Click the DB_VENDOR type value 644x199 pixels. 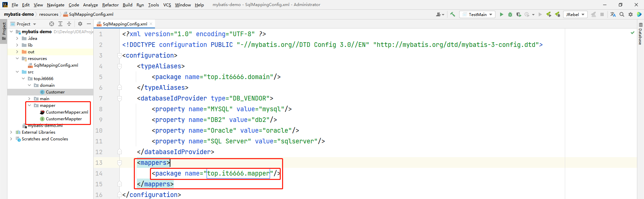pyautogui.click(x=249, y=98)
